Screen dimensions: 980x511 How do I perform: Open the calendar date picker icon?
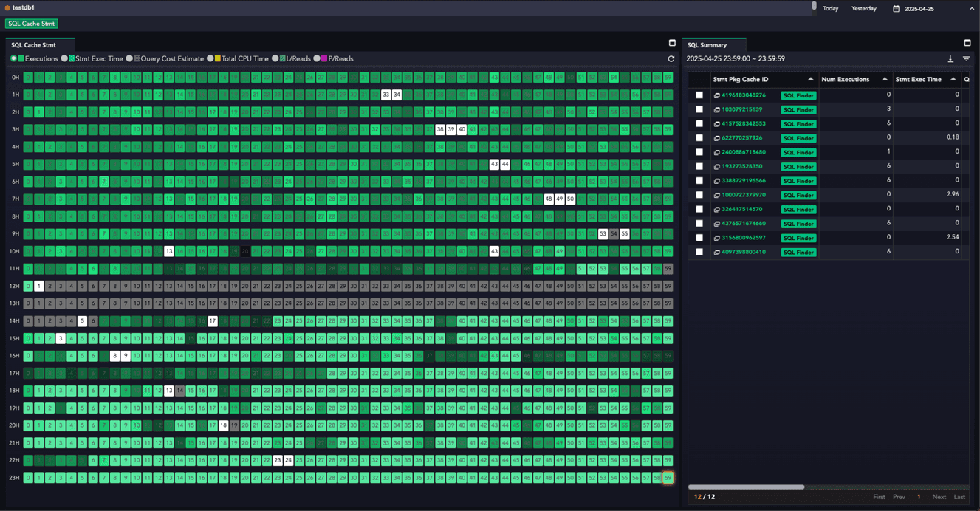pyautogui.click(x=897, y=9)
